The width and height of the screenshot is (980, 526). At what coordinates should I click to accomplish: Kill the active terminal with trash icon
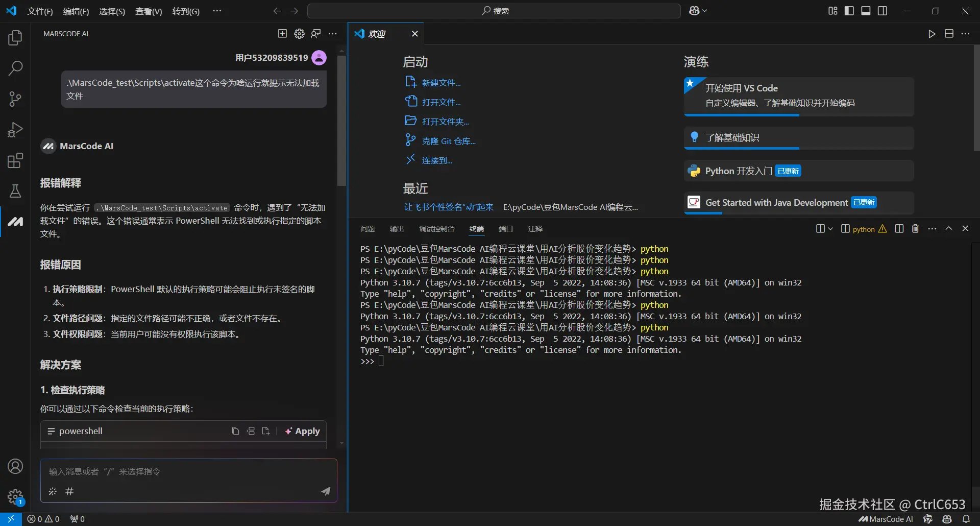(915, 228)
